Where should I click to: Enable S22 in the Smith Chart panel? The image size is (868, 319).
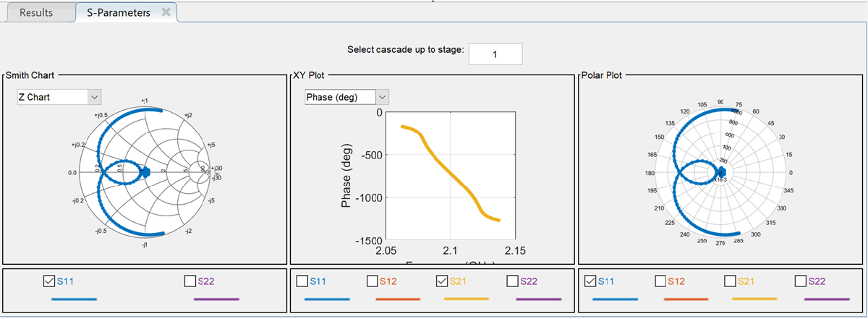tap(190, 281)
